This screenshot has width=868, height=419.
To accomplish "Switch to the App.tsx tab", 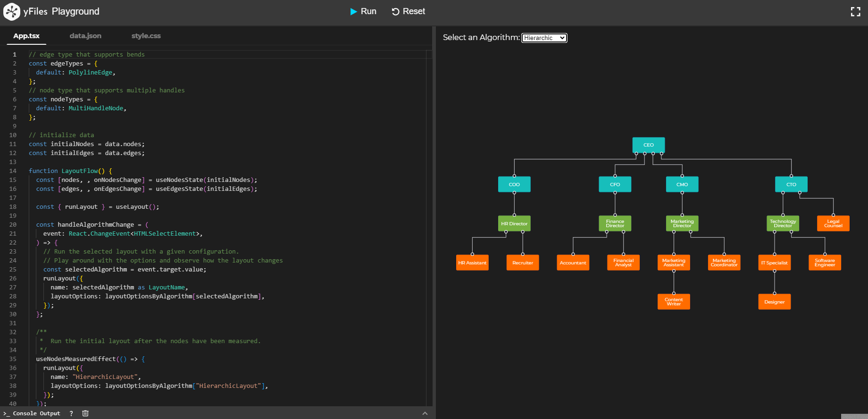I will 26,36.
